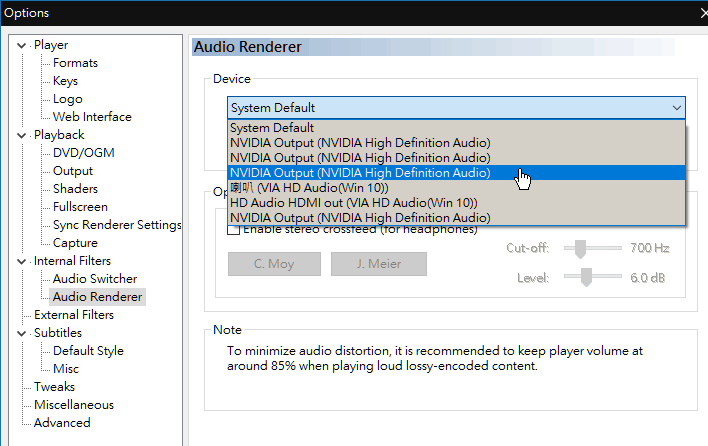Collapse the Internal Filters tree node
The width and height of the screenshot is (708, 446).
(x=21, y=261)
